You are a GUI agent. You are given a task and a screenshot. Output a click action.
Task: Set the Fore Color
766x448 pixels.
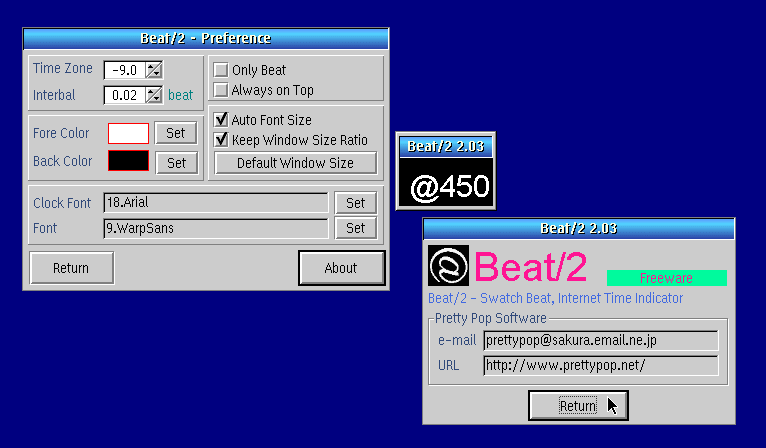176,133
